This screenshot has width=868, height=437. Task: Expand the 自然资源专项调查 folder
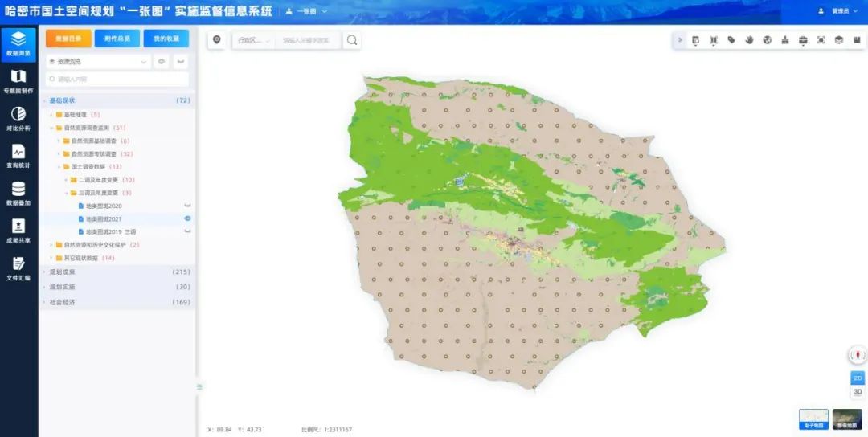(59, 153)
